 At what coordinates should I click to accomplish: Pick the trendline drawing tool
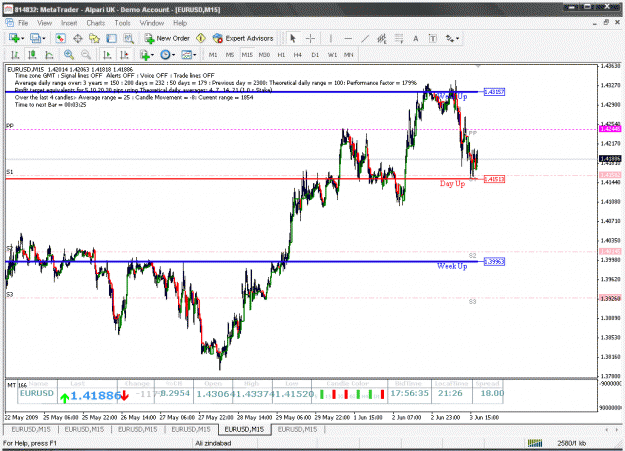(x=365, y=38)
